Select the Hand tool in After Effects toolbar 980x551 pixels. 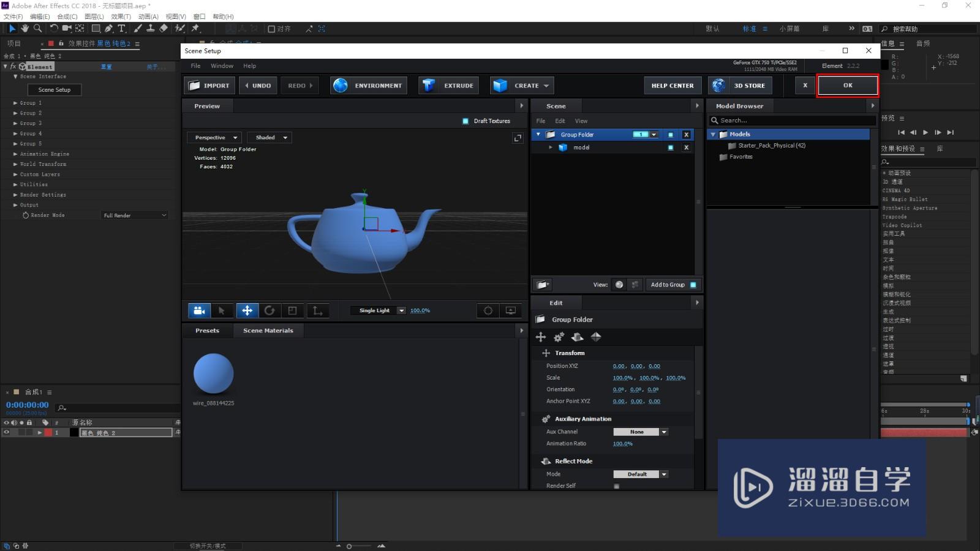click(x=24, y=28)
